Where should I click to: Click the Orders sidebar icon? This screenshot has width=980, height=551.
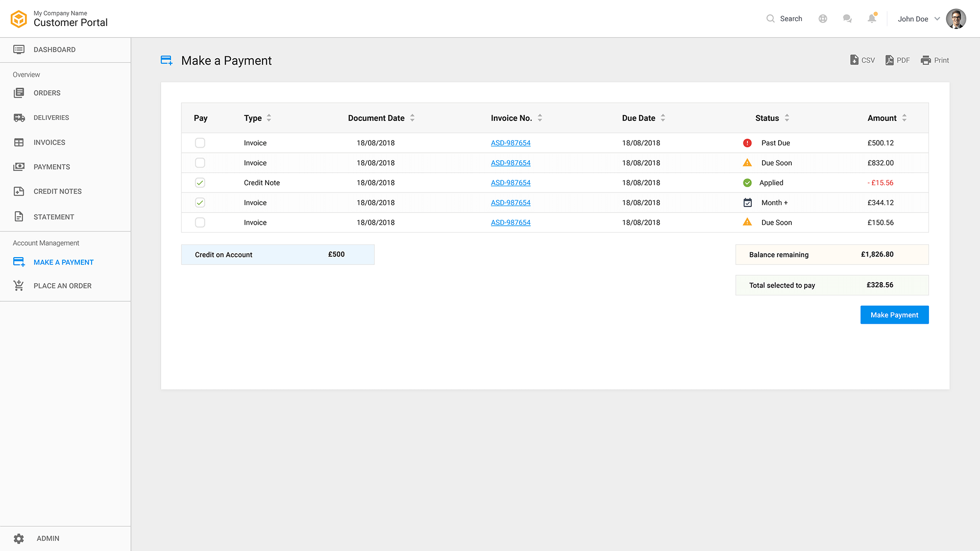19,93
